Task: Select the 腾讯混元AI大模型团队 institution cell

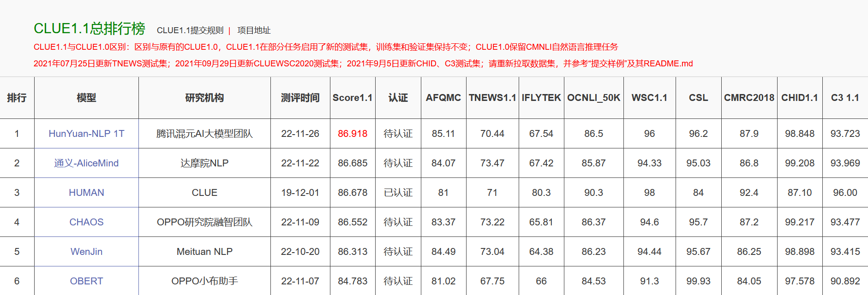Action: (x=204, y=134)
